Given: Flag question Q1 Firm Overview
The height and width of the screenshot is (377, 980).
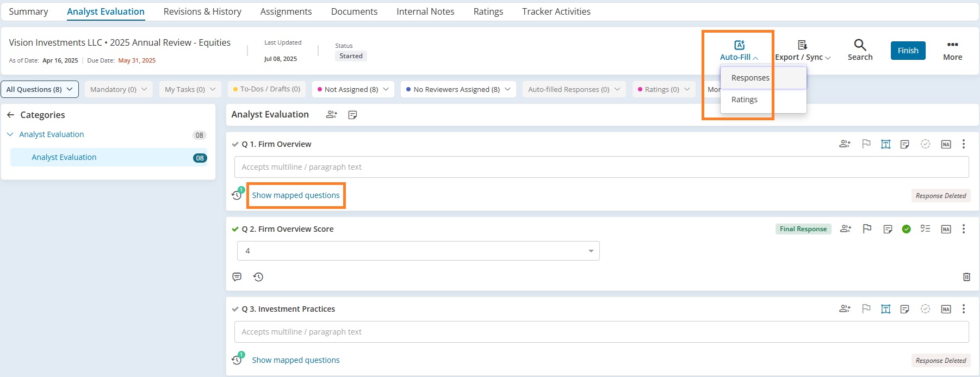Looking at the screenshot, I should (x=866, y=144).
